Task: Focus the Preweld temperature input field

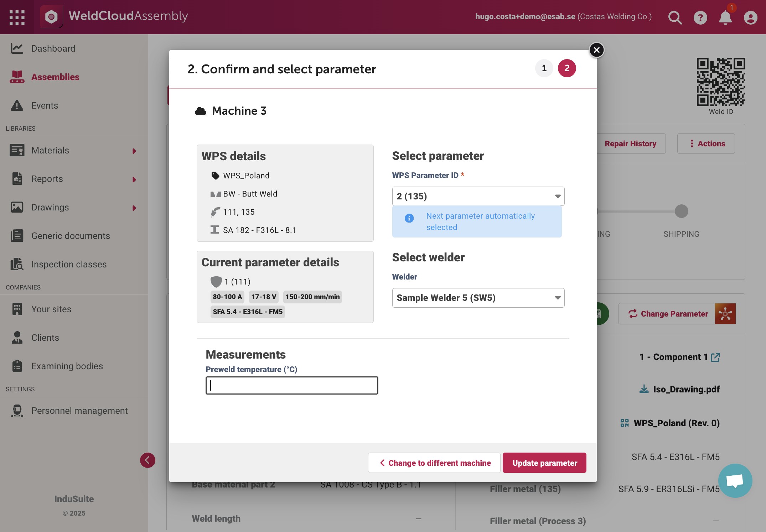Action: pos(292,385)
